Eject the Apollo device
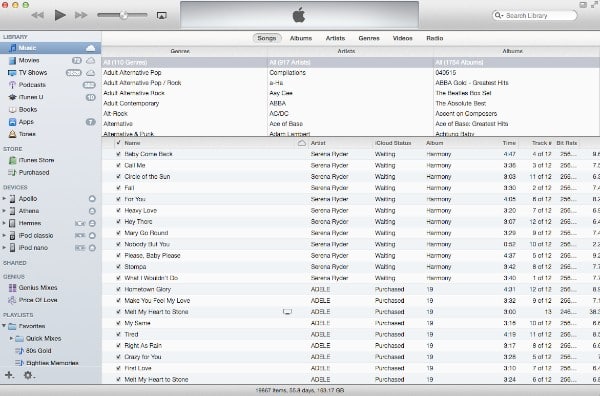 tap(92, 199)
